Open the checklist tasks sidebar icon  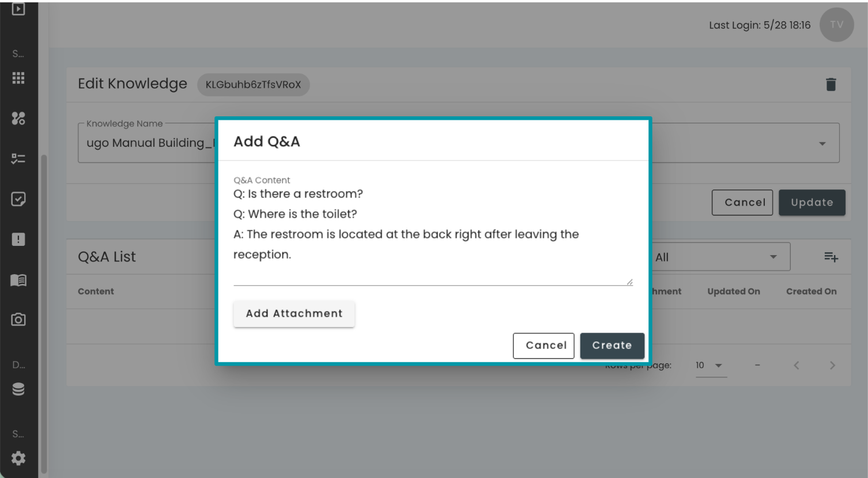[x=18, y=158]
